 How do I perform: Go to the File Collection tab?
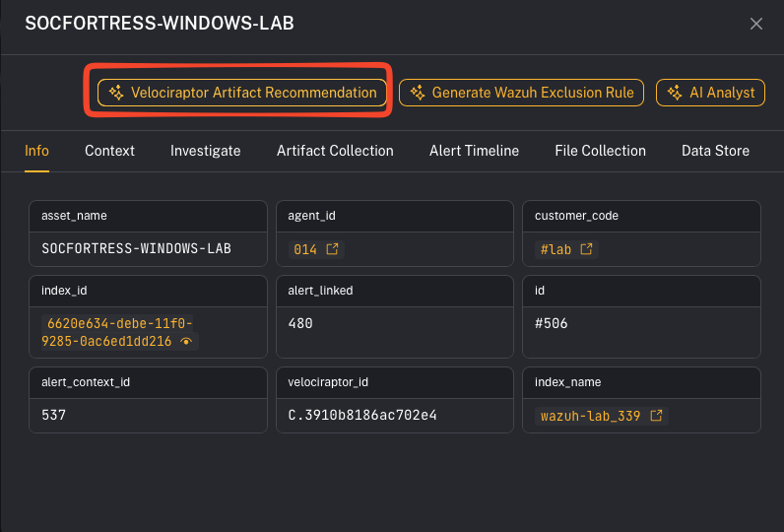[x=600, y=151]
